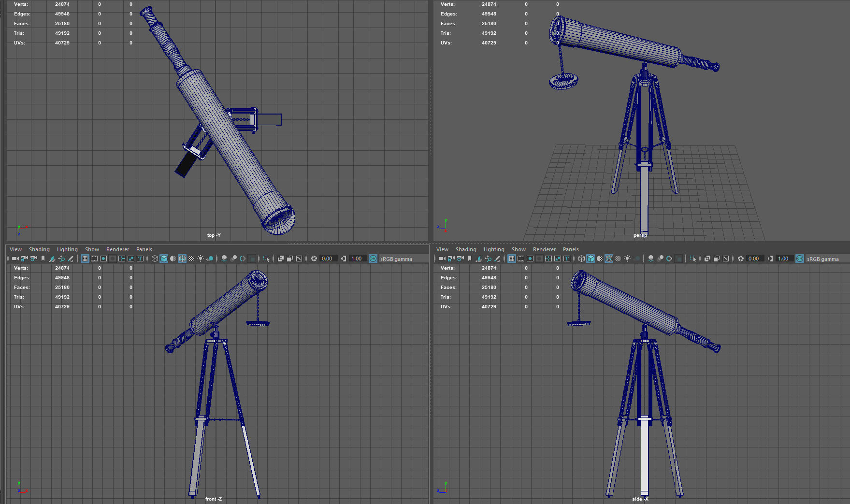Click X-Ray Active Components icon in front panel
This screenshot has height=504, width=850.
click(x=290, y=259)
